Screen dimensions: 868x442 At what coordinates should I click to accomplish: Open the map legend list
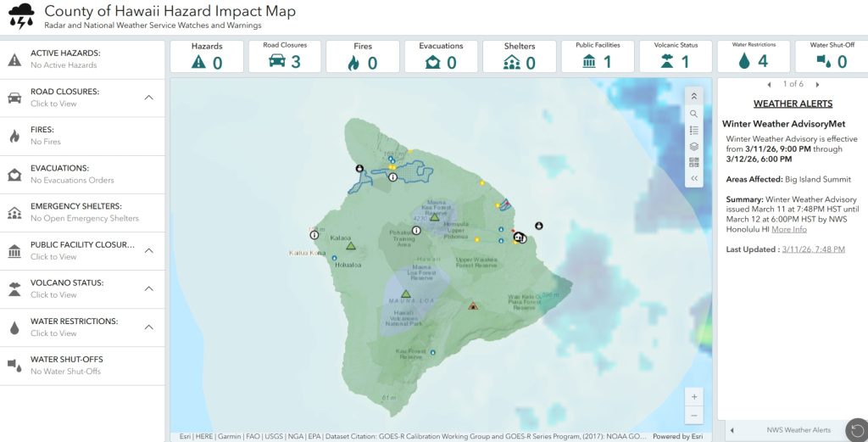pyautogui.click(x=693, y=130)
